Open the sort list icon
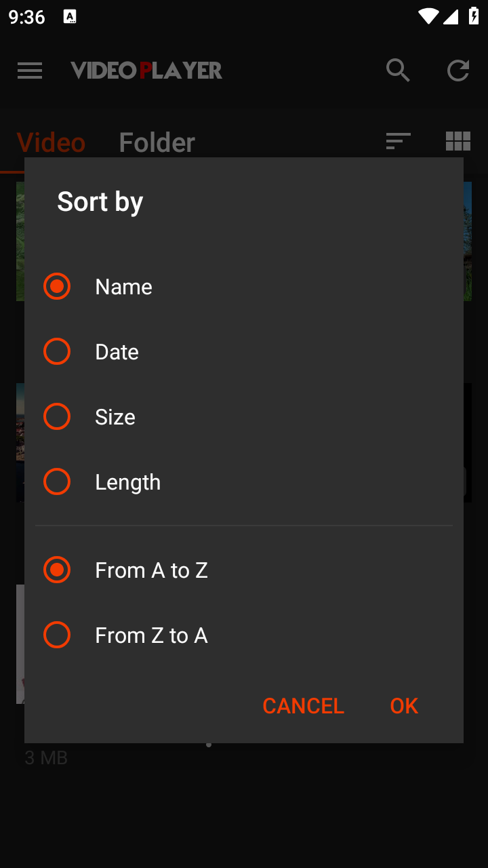 [398, 141]
